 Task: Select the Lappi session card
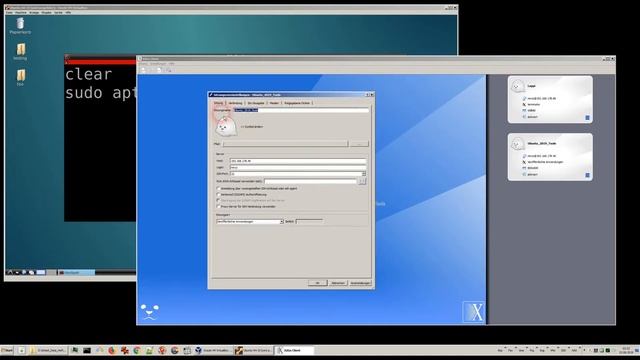550,100
